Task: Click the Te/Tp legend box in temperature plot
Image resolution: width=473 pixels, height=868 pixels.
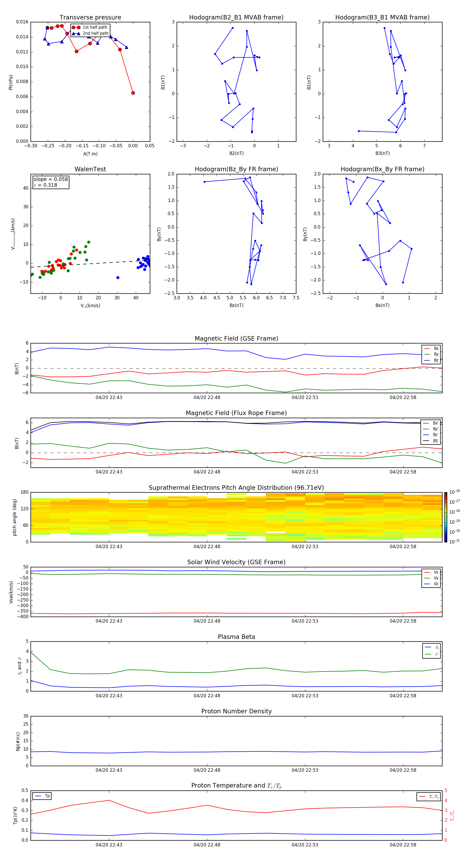Action: coord(429,796)
